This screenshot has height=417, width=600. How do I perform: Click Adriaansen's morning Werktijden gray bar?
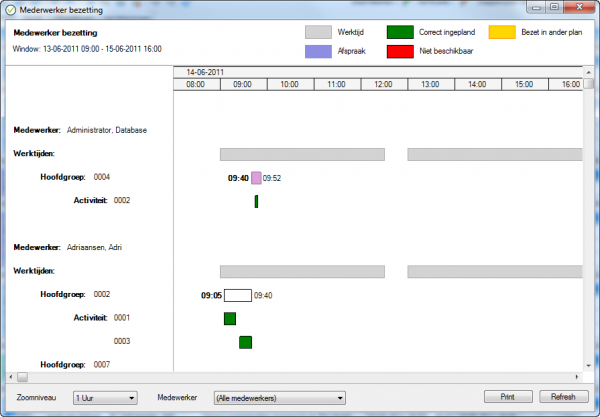click(302, 272)
